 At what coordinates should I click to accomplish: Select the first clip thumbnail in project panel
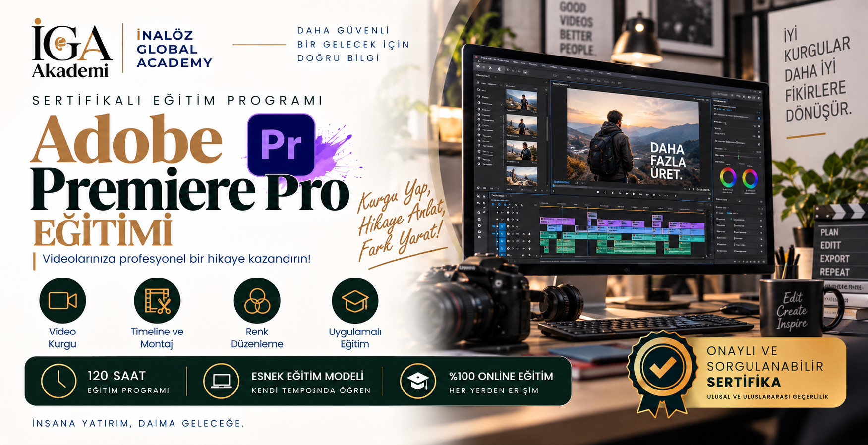521,101
